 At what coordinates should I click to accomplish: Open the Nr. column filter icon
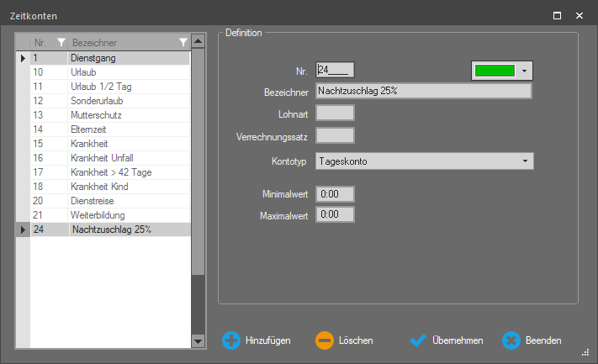coord(61,42)
